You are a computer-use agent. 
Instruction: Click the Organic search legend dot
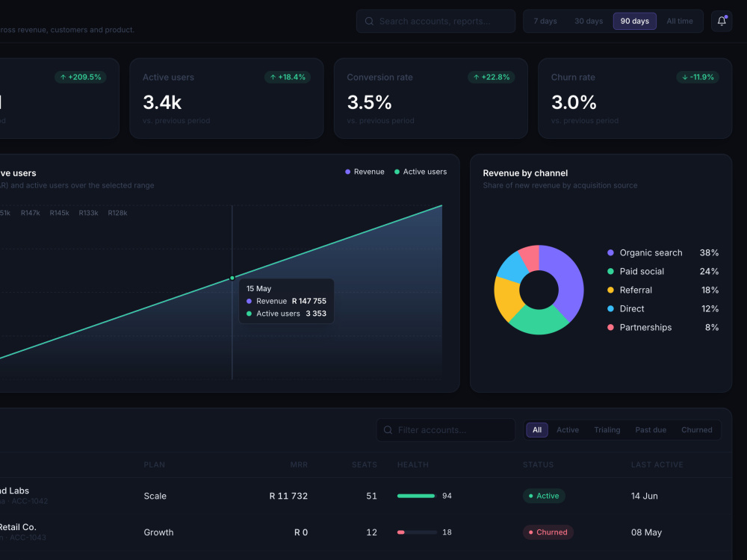[610, 253]
